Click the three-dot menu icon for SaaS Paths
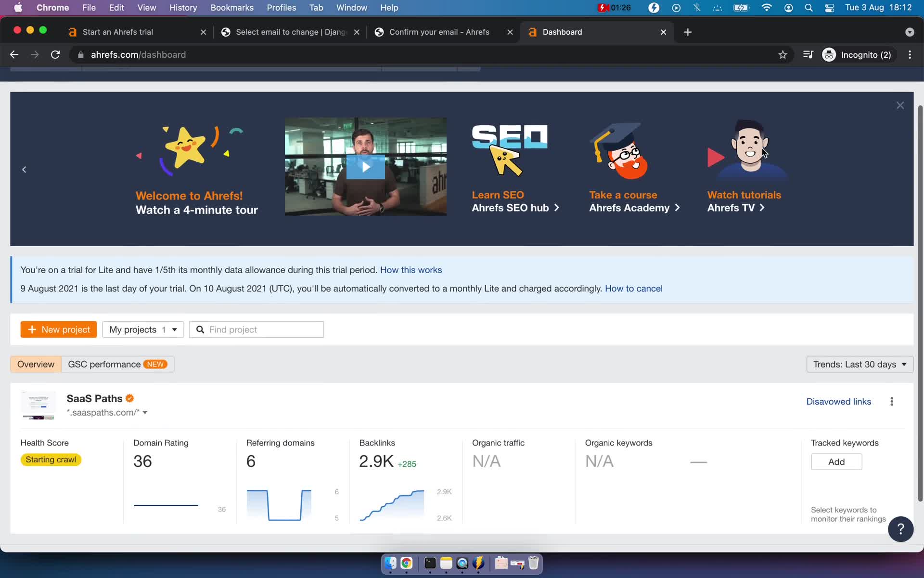The image size is (924, 578). pos(891,401)
